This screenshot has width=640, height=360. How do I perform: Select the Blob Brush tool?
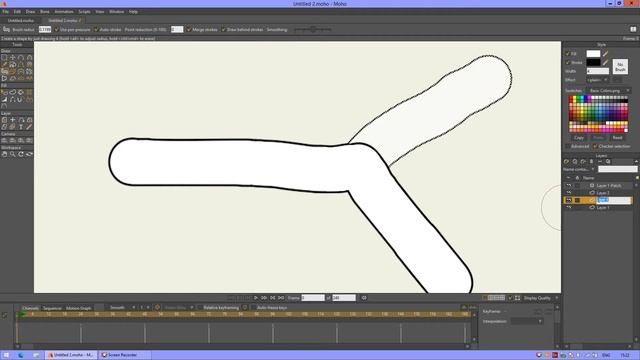coord(4,71)
